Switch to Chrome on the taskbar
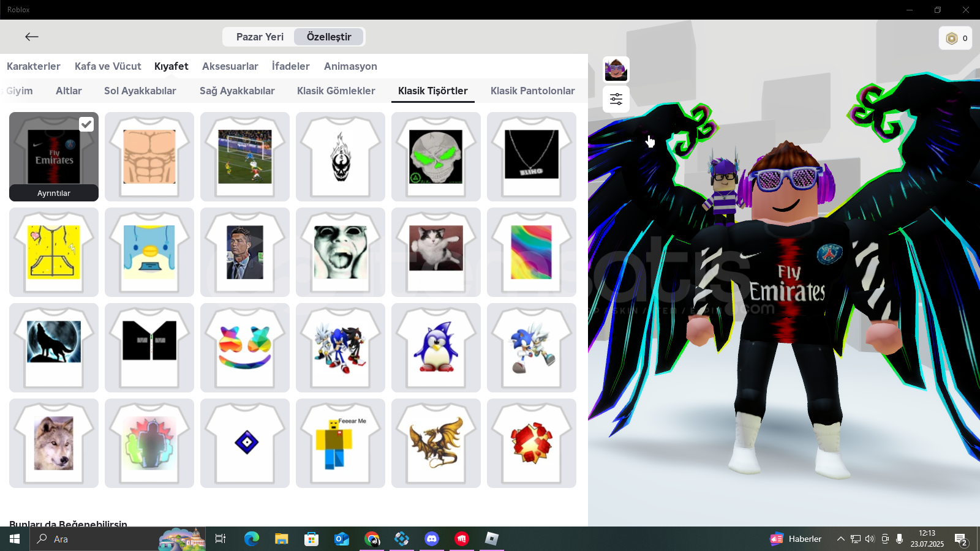 (372, 539)
